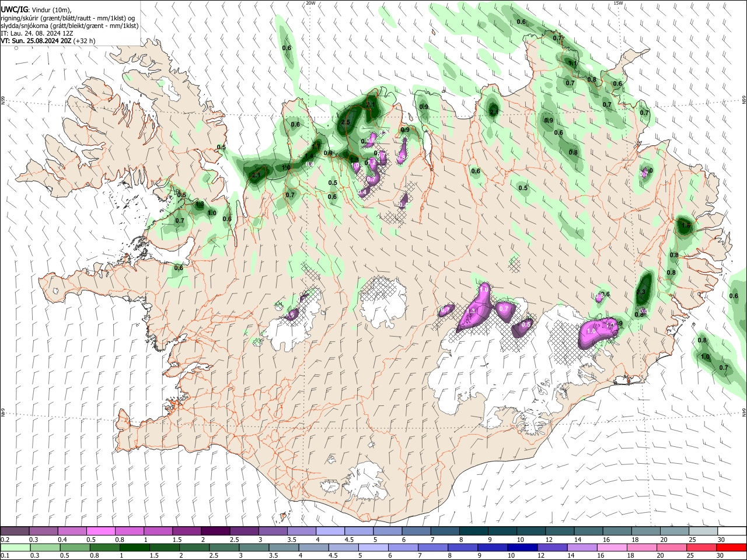Select the white snow-scale swatch above 30
747x560 pixels.
pyautogui.click(x=731, y=531)
